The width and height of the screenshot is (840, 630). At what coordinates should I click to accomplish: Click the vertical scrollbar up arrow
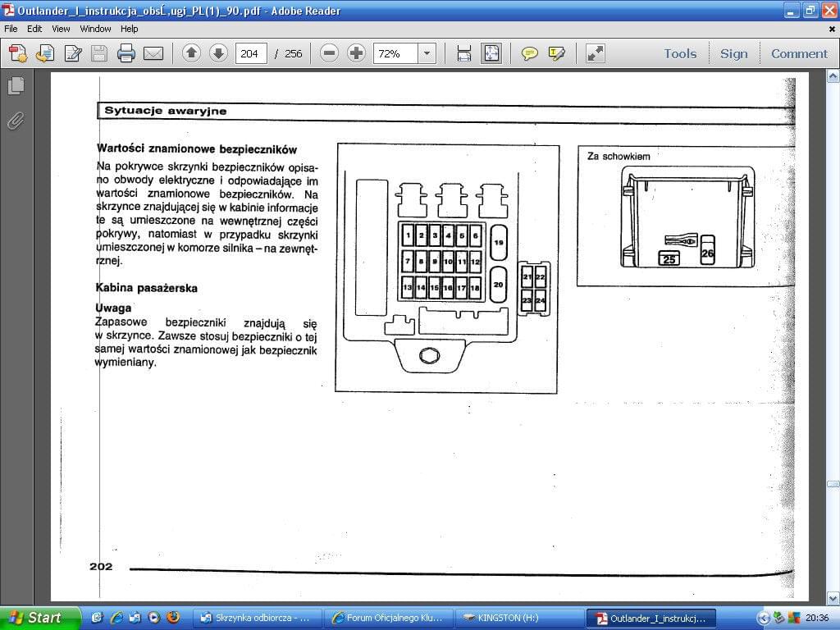pyautogui.click(x=833, y=76)
